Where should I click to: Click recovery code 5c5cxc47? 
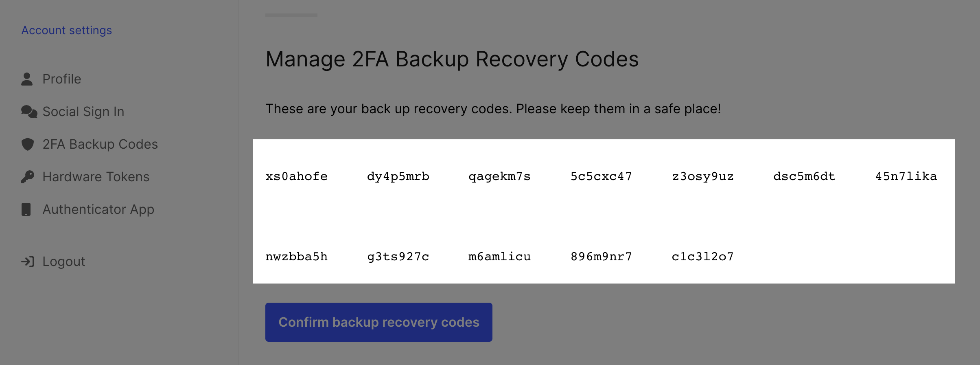(x=601, y=176)
